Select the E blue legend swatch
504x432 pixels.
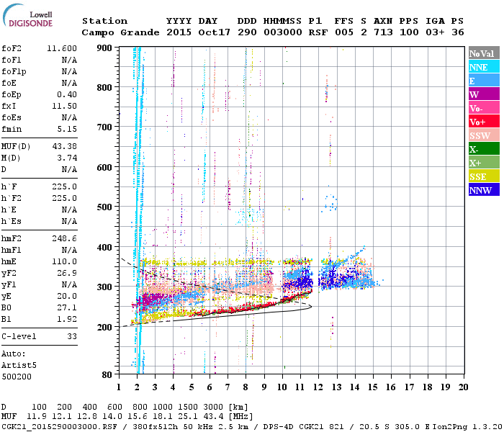click(x=484, y=81)
